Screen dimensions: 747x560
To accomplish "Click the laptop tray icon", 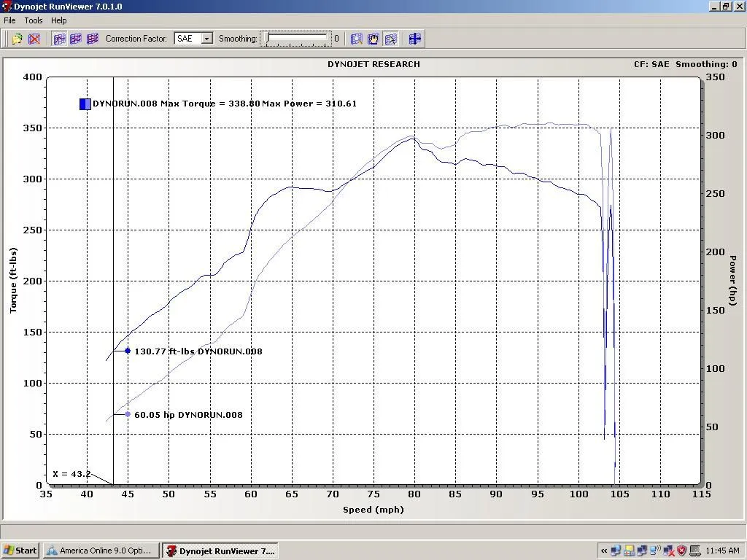I will (695, 551).
